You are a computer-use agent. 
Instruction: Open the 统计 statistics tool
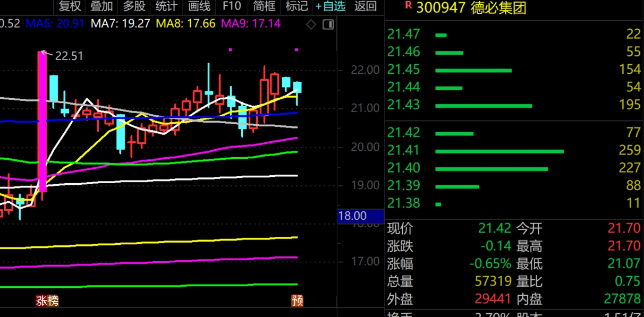coord(166,6)
